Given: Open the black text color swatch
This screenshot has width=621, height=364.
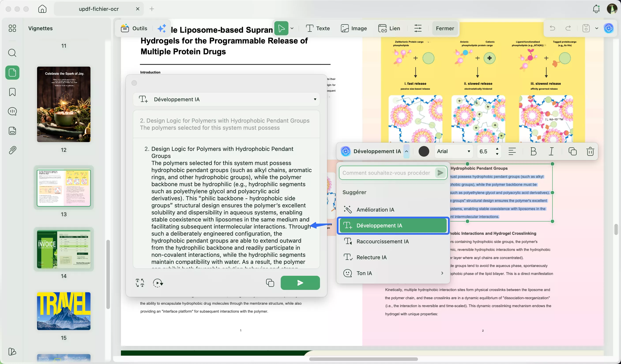Looking at the screenshot, I should (x=424, y=151).
